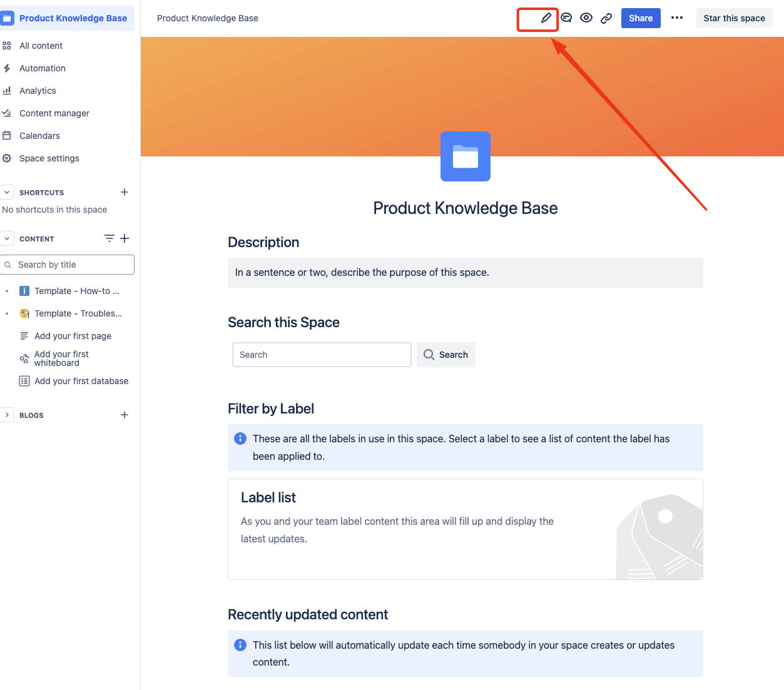Copy the page link icon

[606, 18]
